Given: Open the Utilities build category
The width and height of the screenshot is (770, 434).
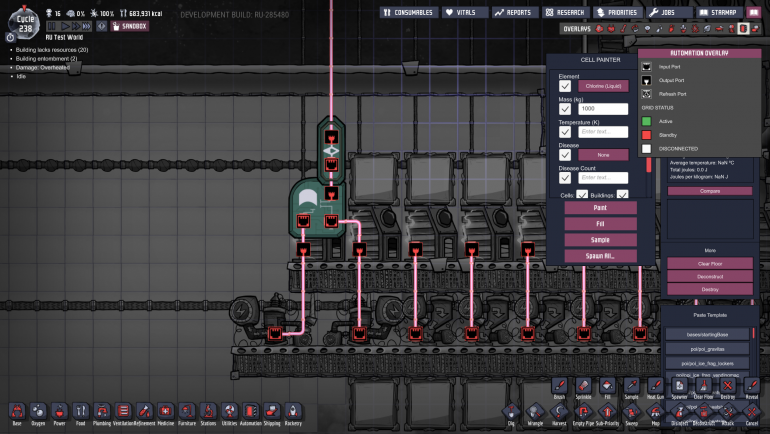Looking at the screenshot, I should 229,412.
